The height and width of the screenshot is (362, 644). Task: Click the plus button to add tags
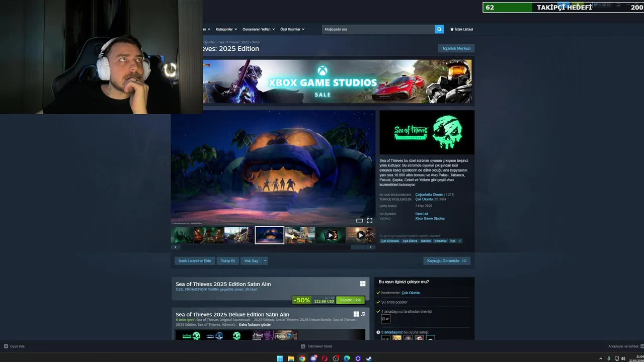459,241
